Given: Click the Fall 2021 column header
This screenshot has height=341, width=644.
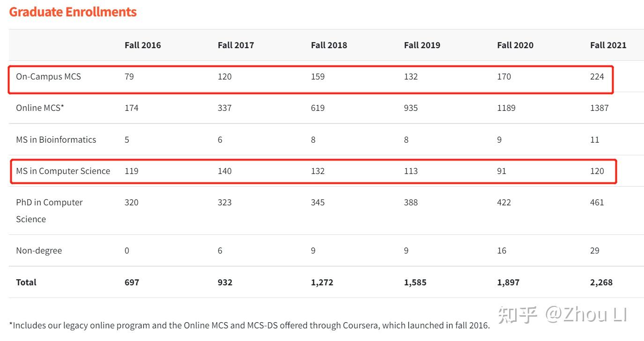Looking at the screenshot, I should 608,45.
